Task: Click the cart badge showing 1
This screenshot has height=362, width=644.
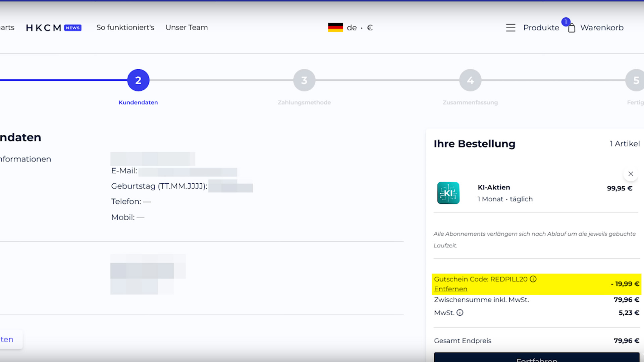Action: point(566,22)
